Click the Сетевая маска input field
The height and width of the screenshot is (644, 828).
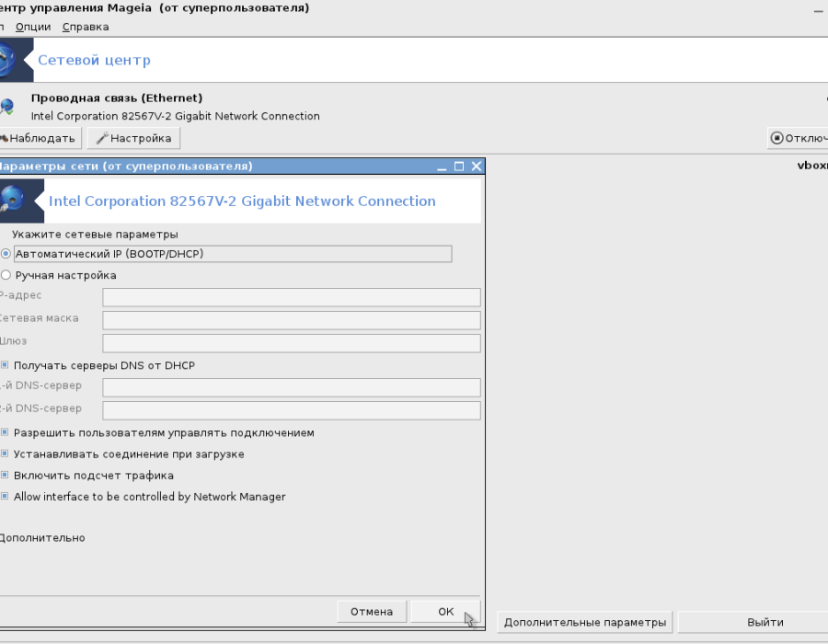(x=292, y=320)
